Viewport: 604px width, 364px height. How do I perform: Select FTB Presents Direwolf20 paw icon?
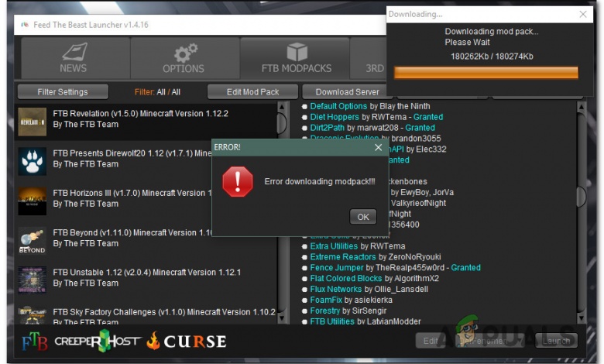tap(32, 161)
